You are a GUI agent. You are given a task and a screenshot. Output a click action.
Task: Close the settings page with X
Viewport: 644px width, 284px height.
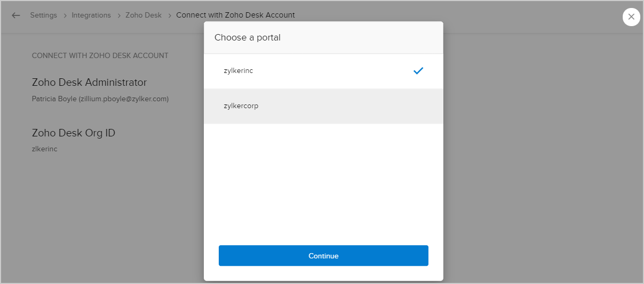[631, 17]
